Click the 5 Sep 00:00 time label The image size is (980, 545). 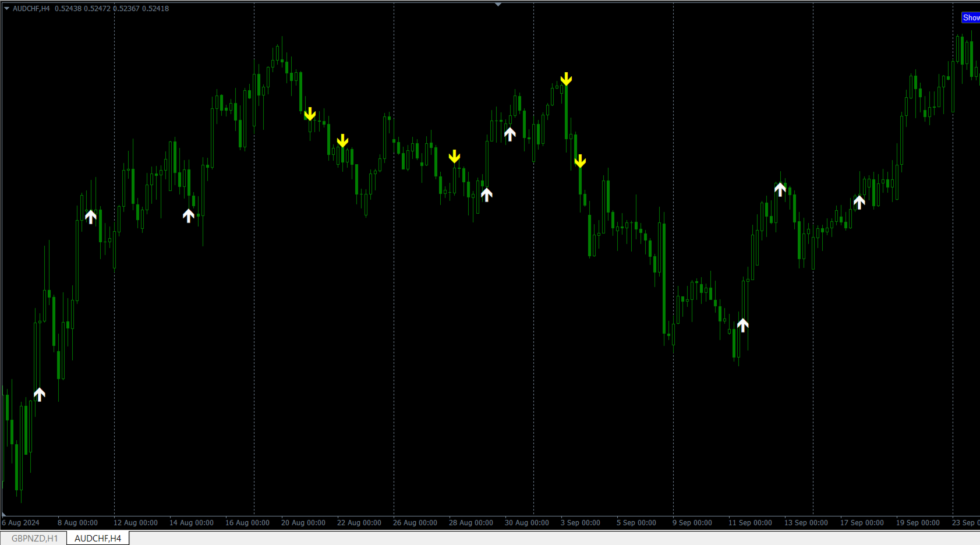point(636,523)
